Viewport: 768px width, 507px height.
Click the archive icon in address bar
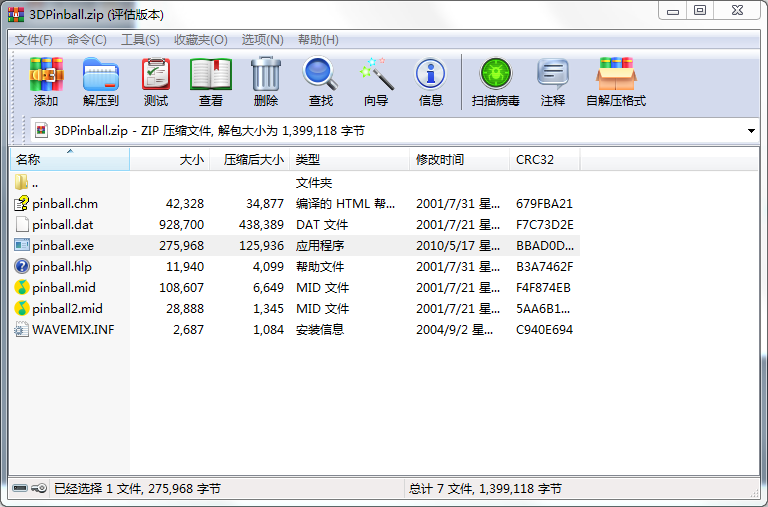pyautogui.click(x=42, y=130)
